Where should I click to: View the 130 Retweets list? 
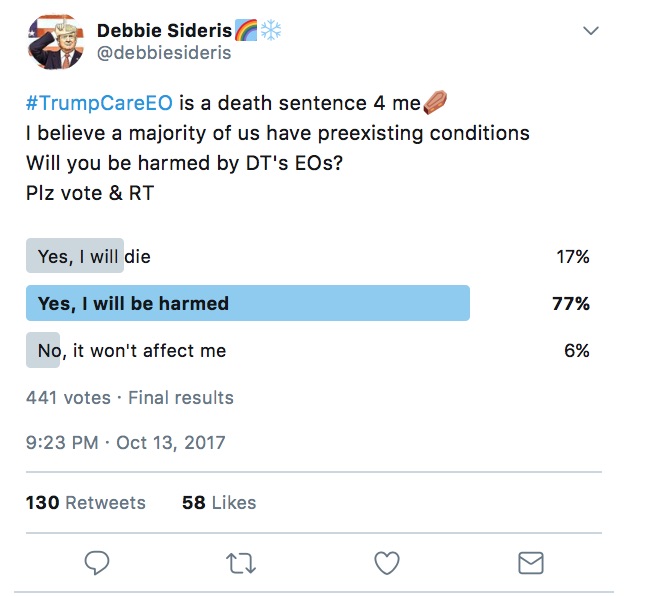tap(85, 503)
